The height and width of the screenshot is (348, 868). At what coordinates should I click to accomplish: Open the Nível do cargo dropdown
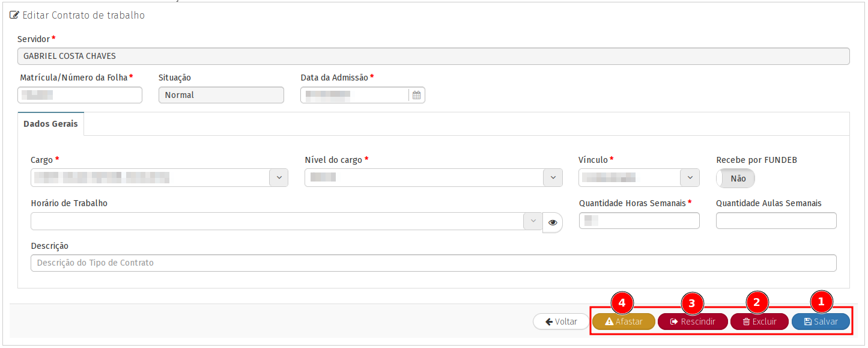pyautogui.click(x=553, y=177)
